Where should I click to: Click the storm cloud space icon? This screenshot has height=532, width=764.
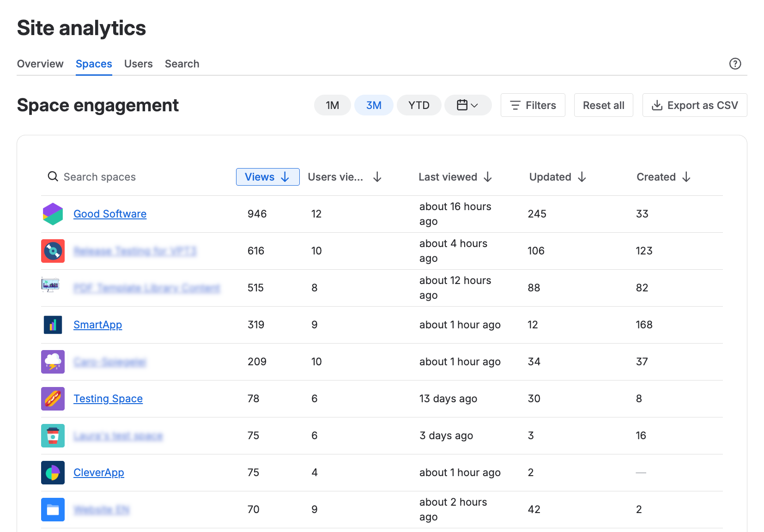pos(53,362)
